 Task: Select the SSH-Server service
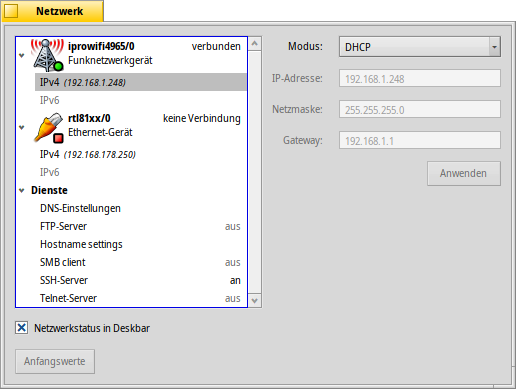[x=131, y=280]
